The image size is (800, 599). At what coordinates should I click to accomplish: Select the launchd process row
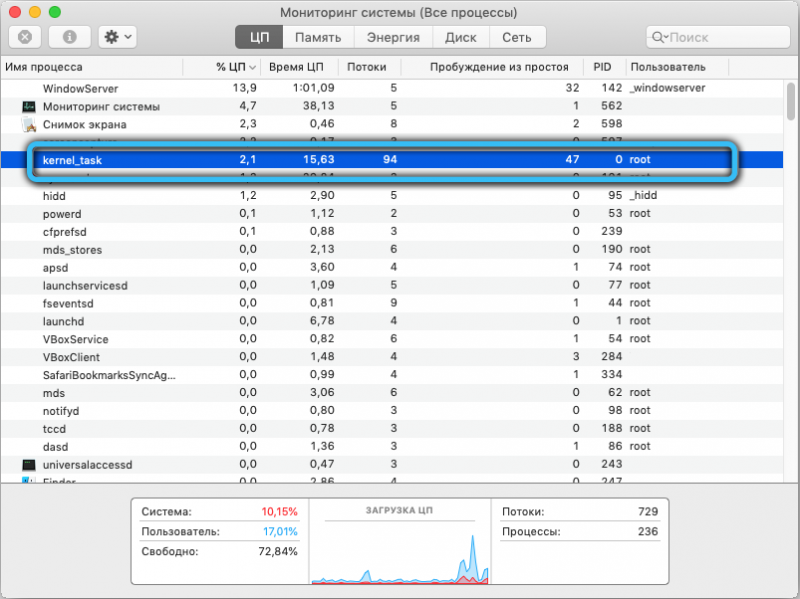click(x=392, y=321)
